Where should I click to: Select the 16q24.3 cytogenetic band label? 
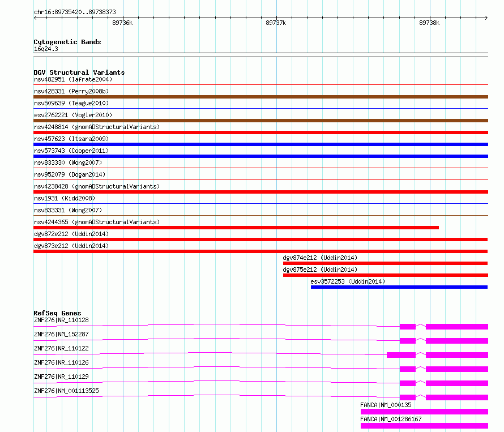tap(46, 49)
